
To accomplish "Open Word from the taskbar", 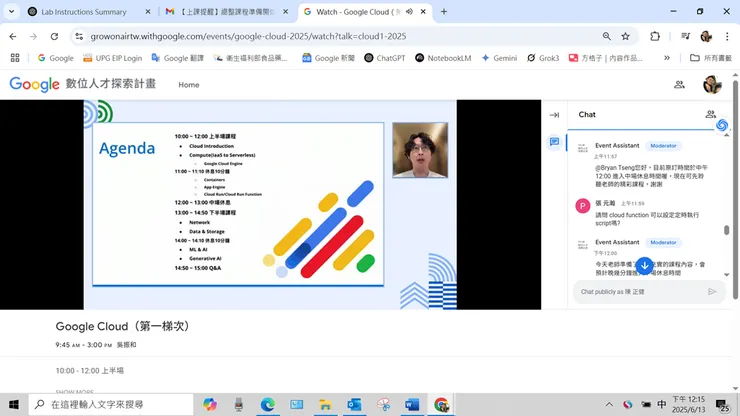I will pos(412,405).
